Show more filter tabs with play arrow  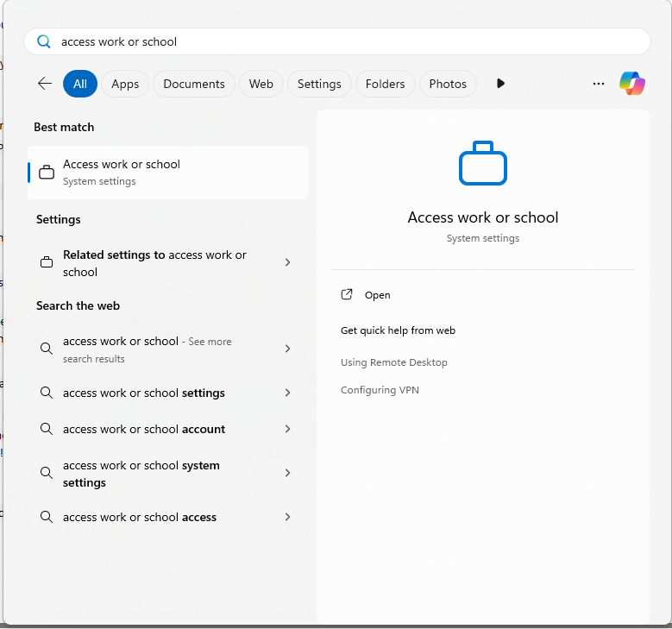coord(500,83)
